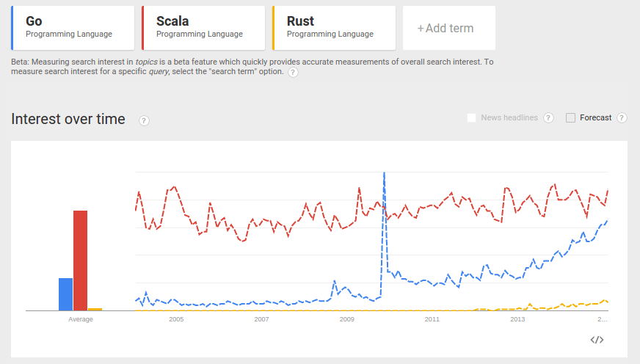
Task: Toggle the News headlines checkbox
Action: (471, 118)
